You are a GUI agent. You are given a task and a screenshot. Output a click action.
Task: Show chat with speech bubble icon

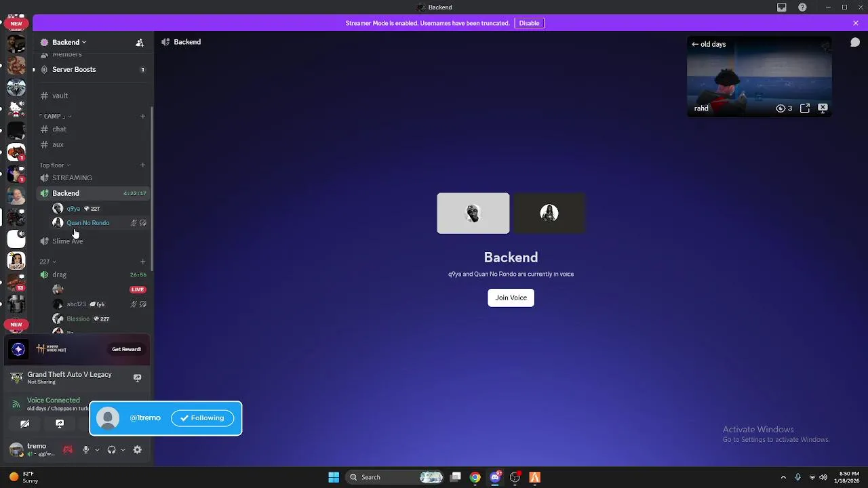point(855,42)
